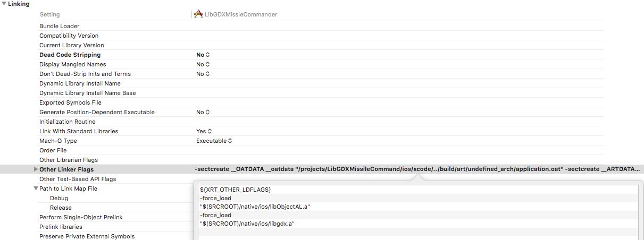Select Other Text-Based API Flags setting
This screenshot has width=644, height=240.
[78, 179]
